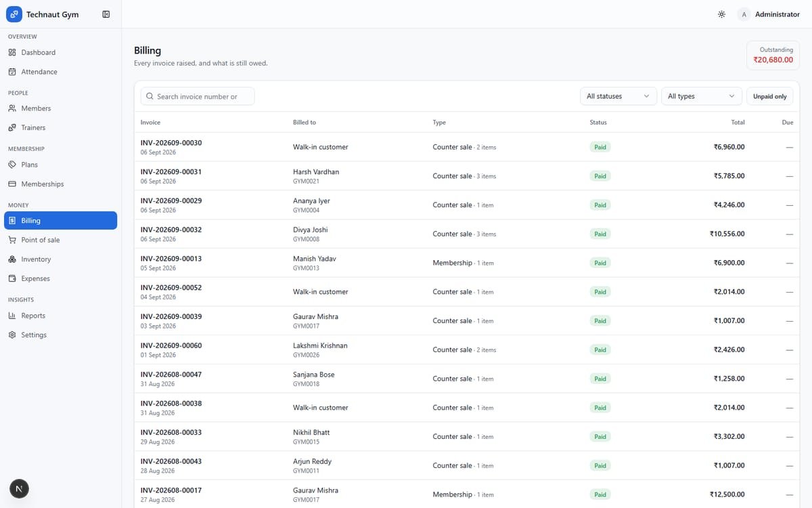Go to Attendance label in sidebar
This screenshot has width=812, height=508.
tap(39, 72)
